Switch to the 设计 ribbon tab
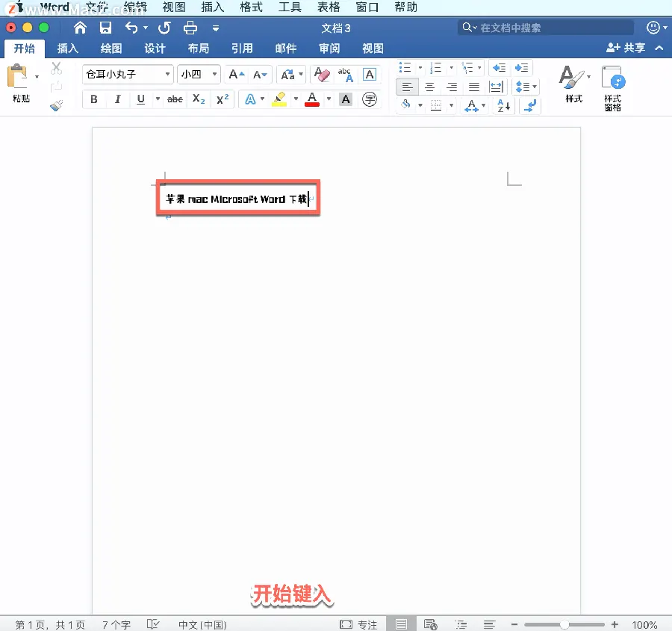 click(x=155, y=49)
